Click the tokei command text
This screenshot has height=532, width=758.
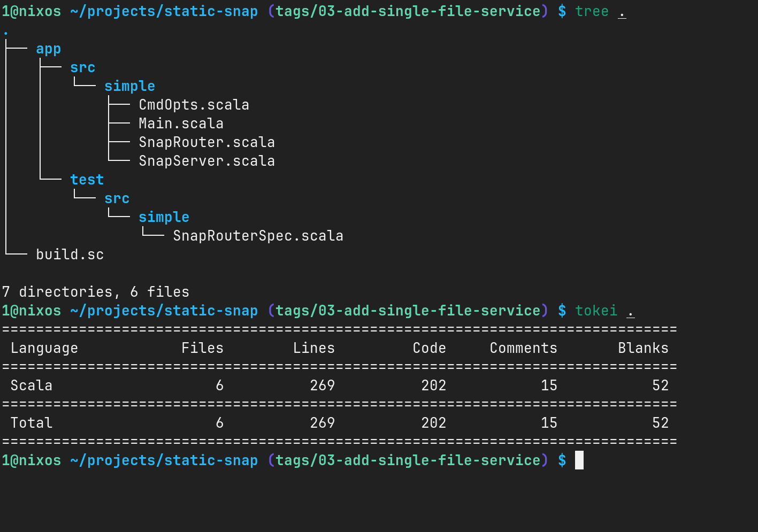click(596, 311)
